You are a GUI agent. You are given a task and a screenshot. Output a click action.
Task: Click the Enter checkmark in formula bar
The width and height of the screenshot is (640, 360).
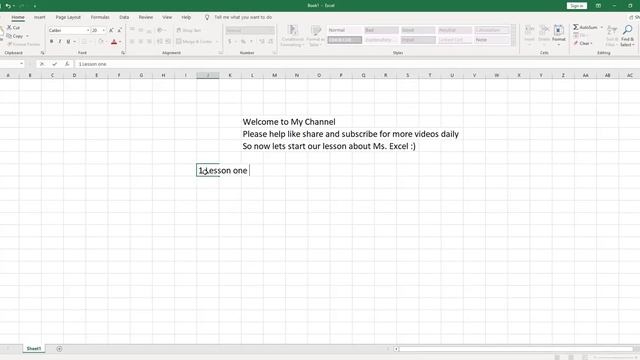point(55,64)
